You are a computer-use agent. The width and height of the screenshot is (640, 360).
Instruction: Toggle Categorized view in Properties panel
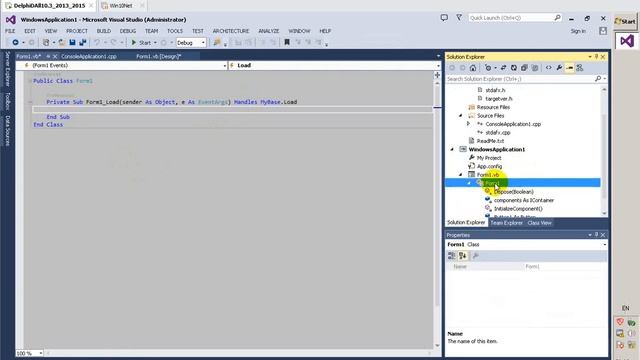[x=451, y=256]
